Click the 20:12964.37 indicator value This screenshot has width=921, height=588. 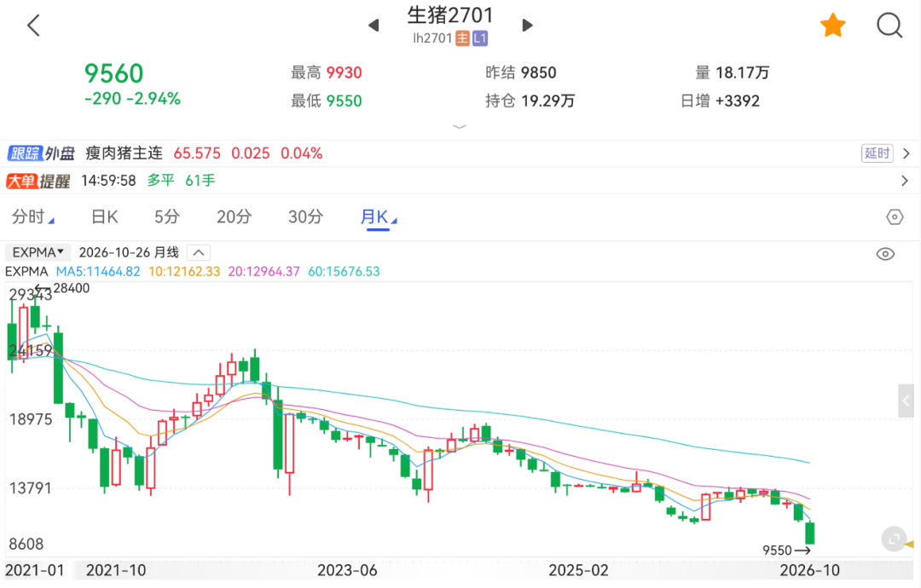point(264,272)
